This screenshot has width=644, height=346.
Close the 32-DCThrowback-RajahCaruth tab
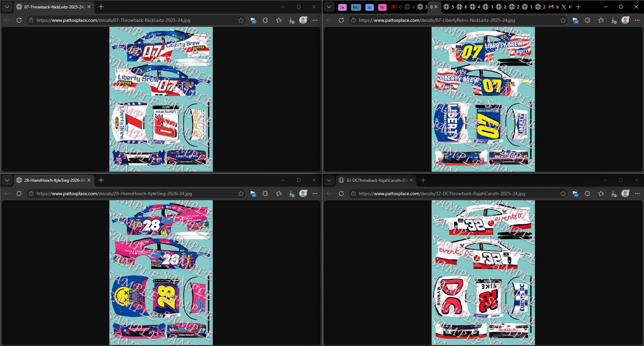tap(410, 180)
